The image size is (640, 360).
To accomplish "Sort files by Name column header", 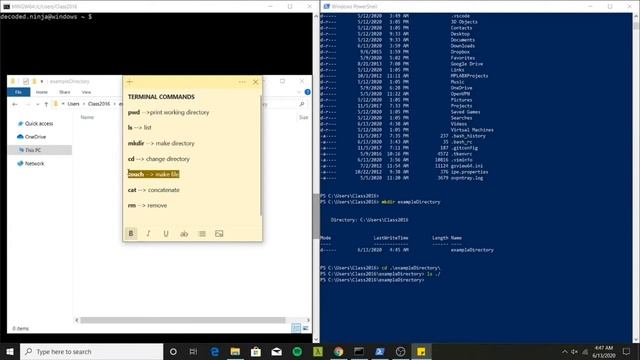I will click(87, 118).
